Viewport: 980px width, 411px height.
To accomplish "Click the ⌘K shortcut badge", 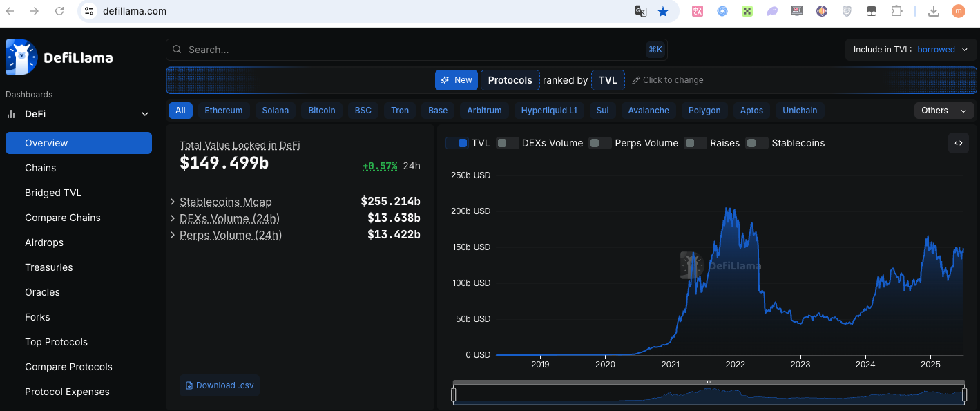I will tap(655, 50).
